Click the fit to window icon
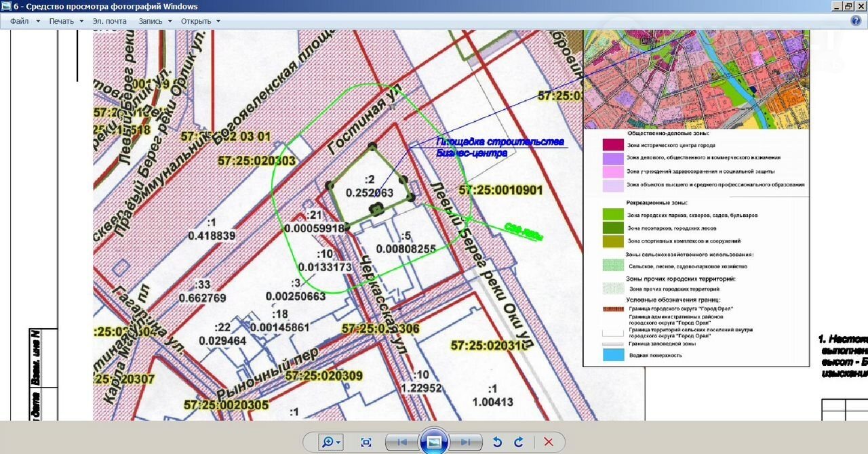This screenshot has height=454, width=868. coord(366,442)
